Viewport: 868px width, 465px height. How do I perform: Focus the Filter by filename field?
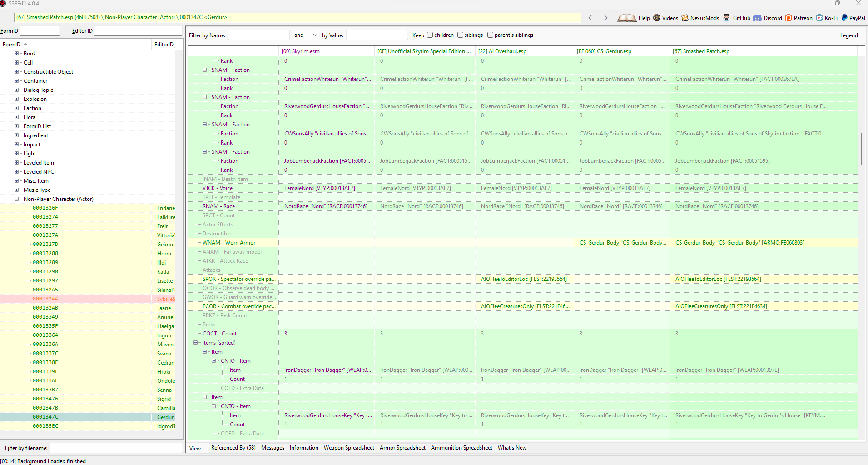116,448
